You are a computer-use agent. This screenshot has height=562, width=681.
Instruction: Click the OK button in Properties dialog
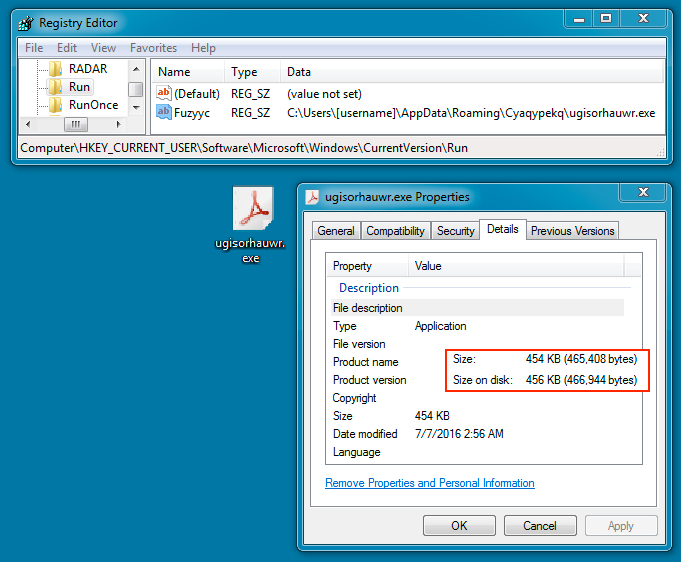[x=459, y=526]
